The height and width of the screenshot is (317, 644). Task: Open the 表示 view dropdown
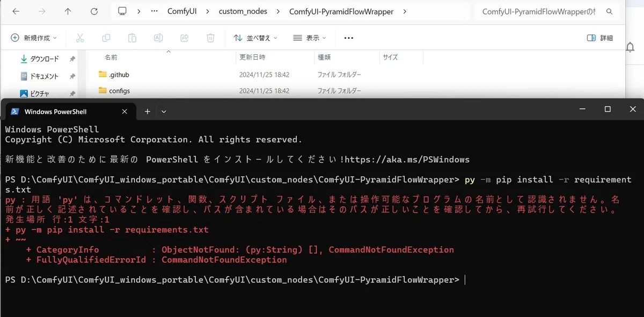pos(309,38)
